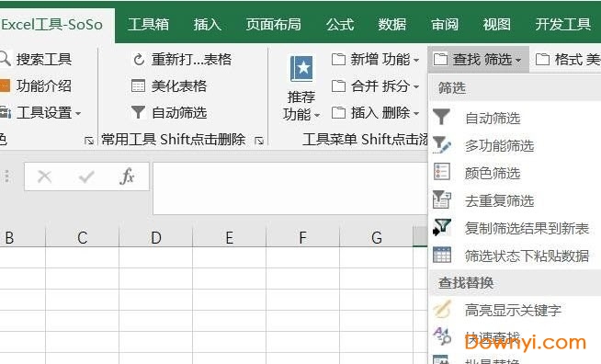Open the 审阅 ribbon tab
The height and width of the screenshot is (364, 601).
445,25
